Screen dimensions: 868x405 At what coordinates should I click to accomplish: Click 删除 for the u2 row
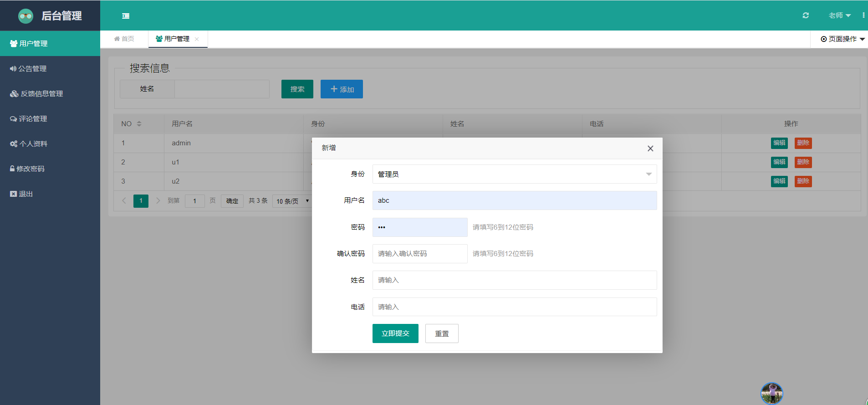803,181
